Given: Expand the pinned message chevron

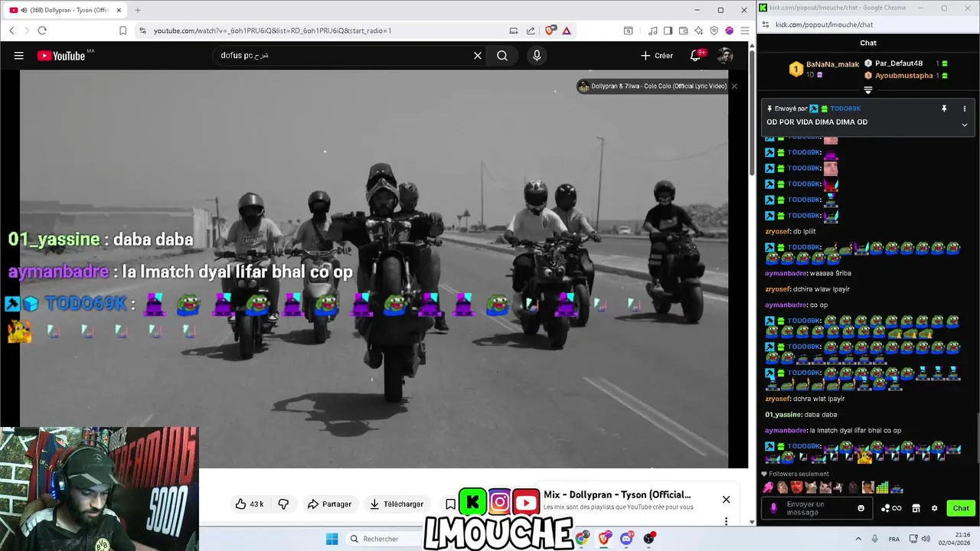Looking at the screenshot, I should (x=964, y=125).
